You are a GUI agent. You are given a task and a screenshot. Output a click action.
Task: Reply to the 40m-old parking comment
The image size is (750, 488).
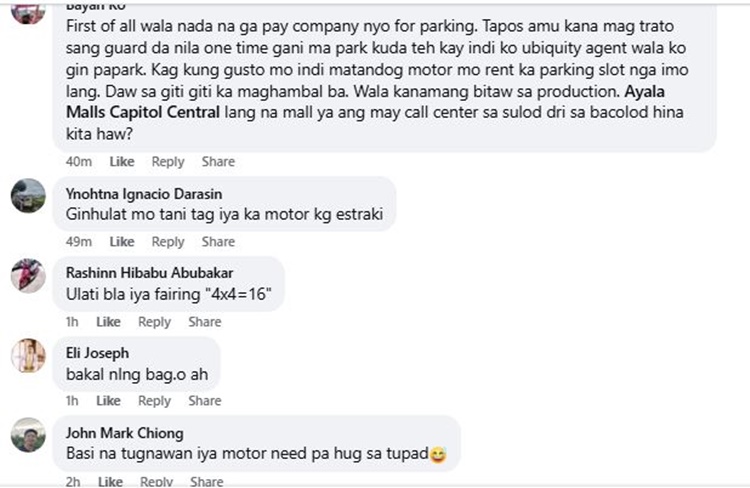pos(168,162)
